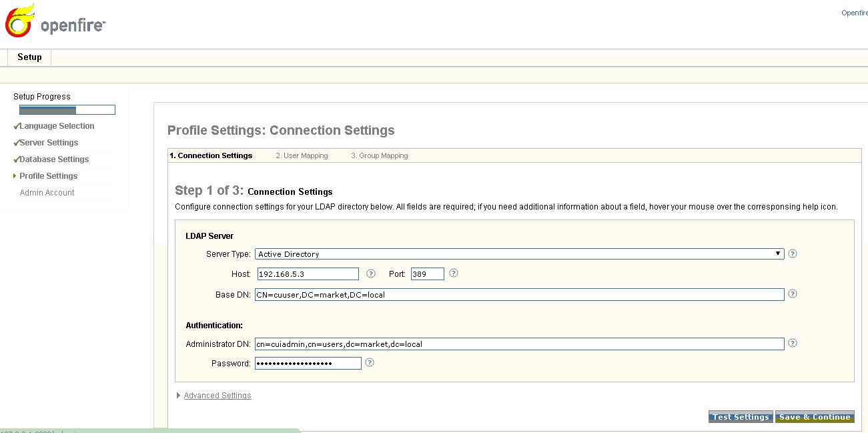Focus the Password input field

point(308,363)
